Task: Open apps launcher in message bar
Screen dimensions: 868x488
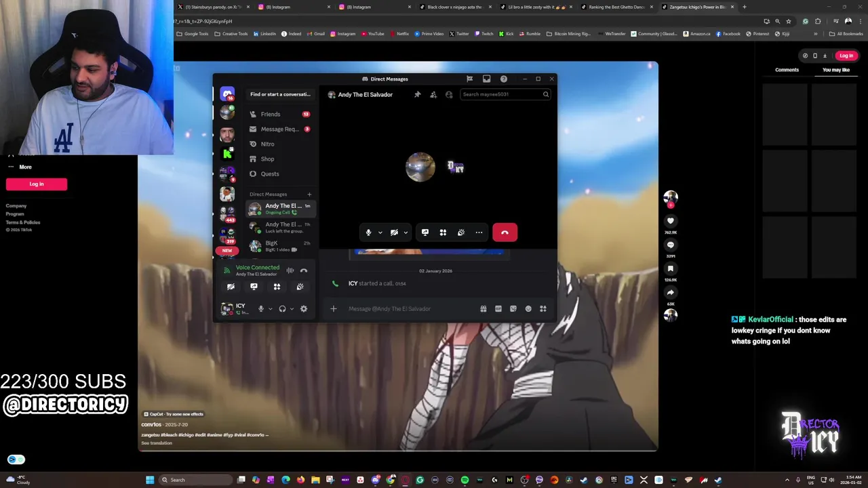Action: coord(543,309)
